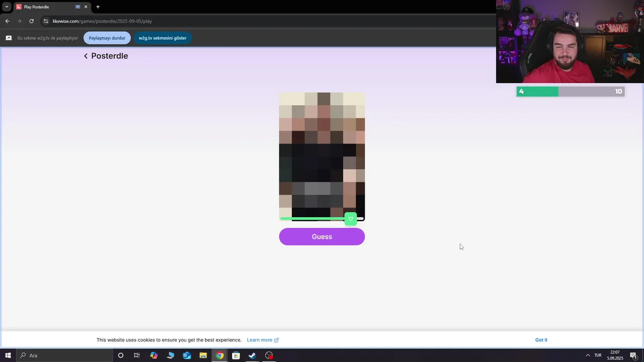Open the Learn more cookie link

tap(263, 340)
